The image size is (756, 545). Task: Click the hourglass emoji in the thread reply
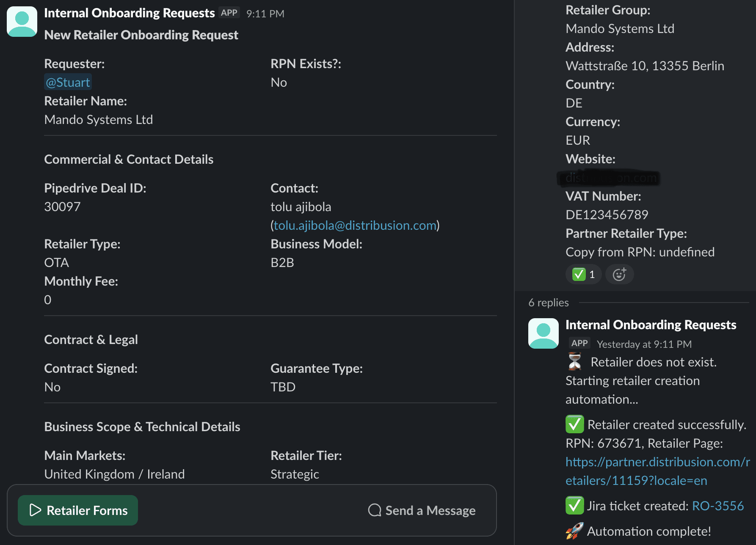point(574,362)
